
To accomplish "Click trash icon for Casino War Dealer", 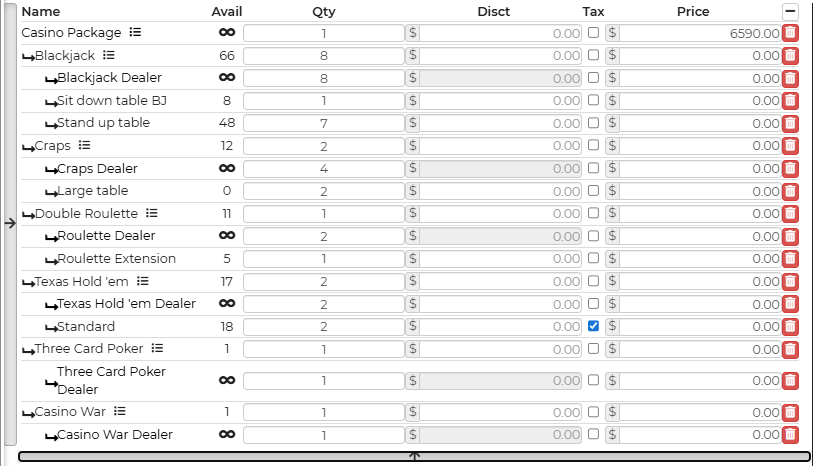I will [790, 434].
